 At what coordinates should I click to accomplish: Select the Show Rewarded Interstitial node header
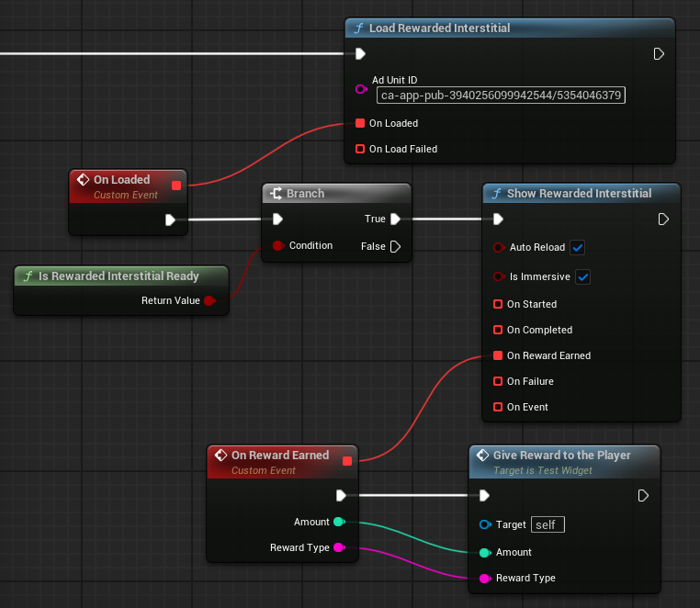580,194
